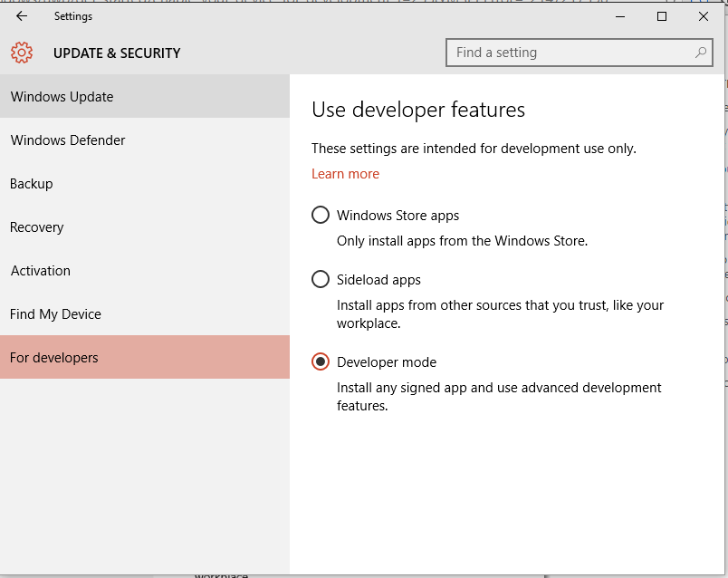Click 'Install any signed app' description text
This screenshot has width=728, height=578.
pyautogui.click(x=499, y=396)
